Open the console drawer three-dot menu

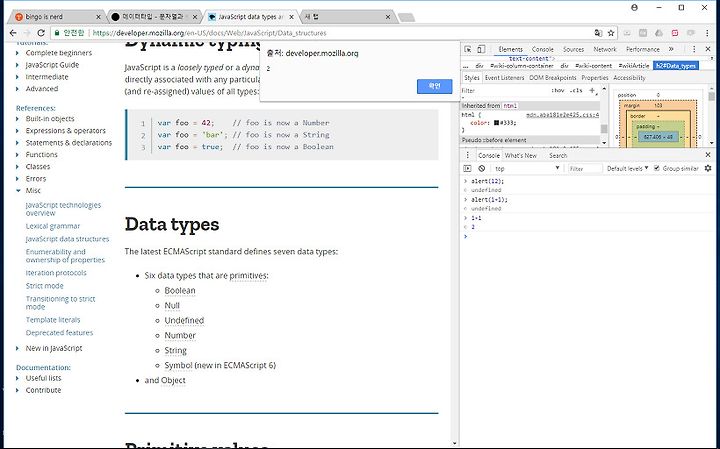click(467, 155)
